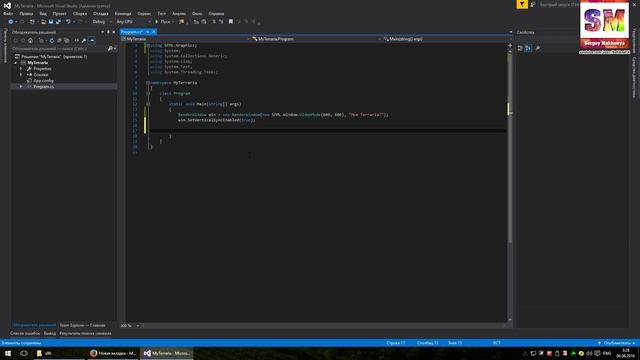
Task: Open the Any CPU platform dropdown
Action: click(133, 22)
